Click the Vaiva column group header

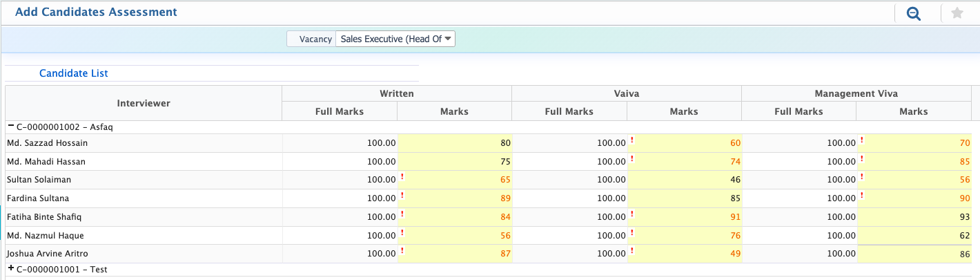click(626, 93)
